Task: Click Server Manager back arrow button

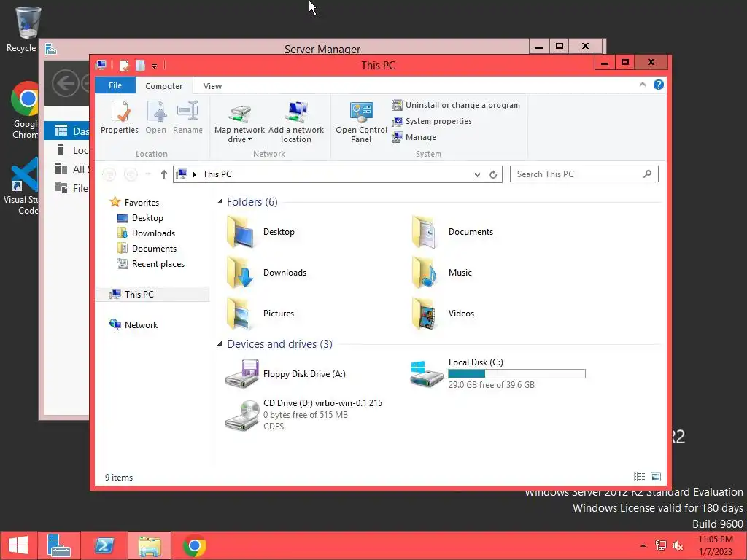Action: click(x=65, y=84)
